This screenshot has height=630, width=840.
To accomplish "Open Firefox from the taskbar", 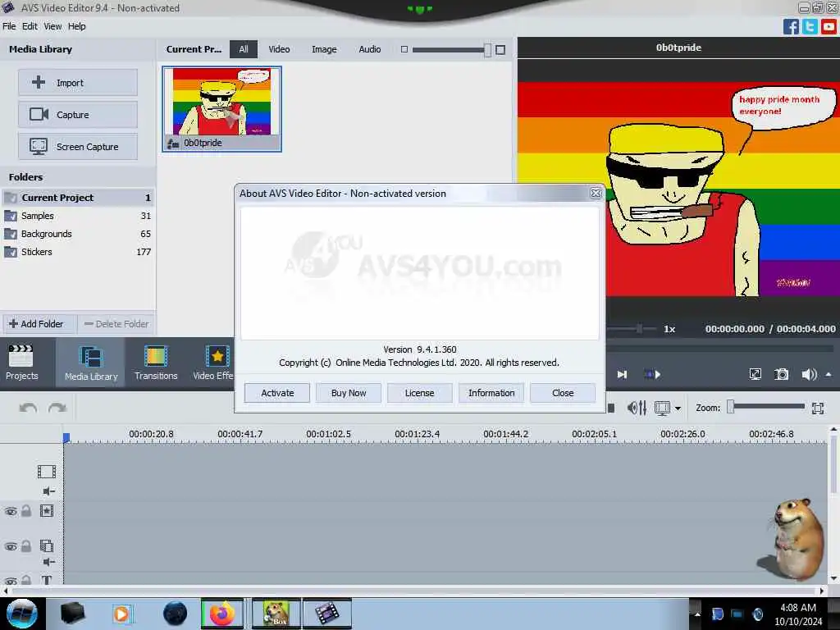I will coord(221,614).
